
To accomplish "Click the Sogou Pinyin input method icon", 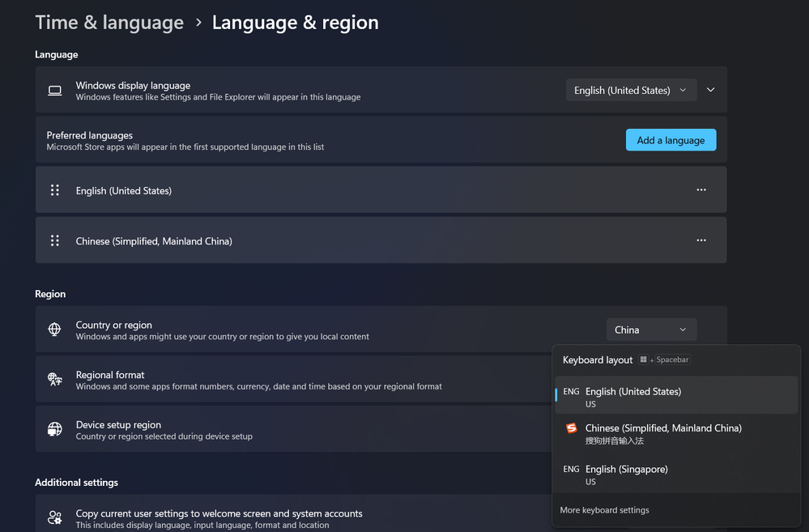I will (572, 428).
